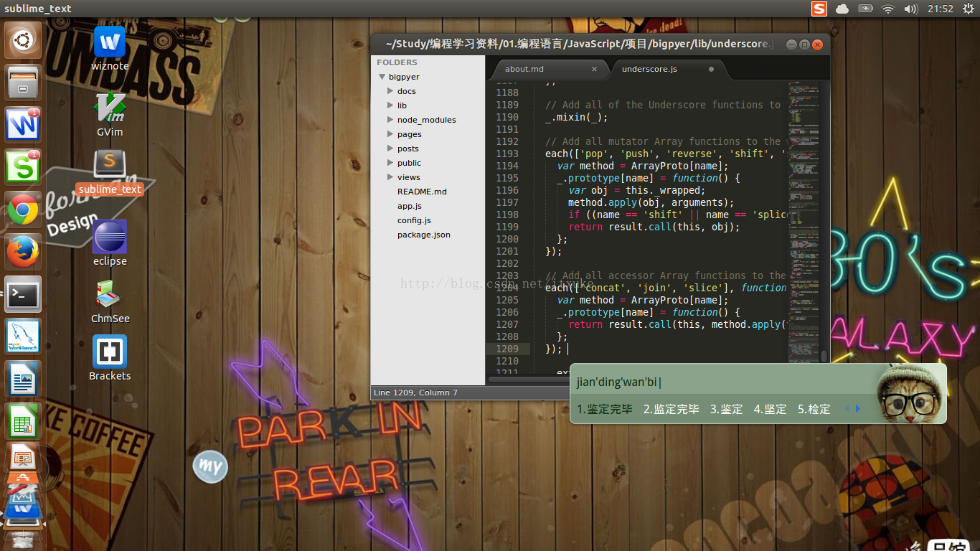This screenshot has width=980, height=551.
Task: Collapse the bigpyer root folder
Action: 382,77
